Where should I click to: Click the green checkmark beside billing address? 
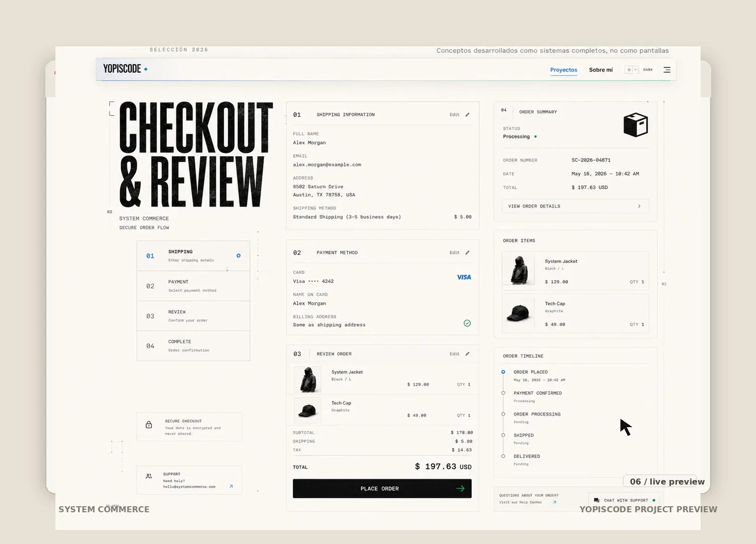tap(467, 323)
